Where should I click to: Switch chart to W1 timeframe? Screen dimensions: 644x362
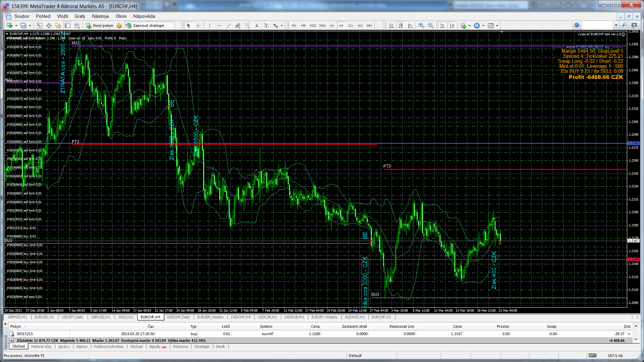tap(360, 26)
